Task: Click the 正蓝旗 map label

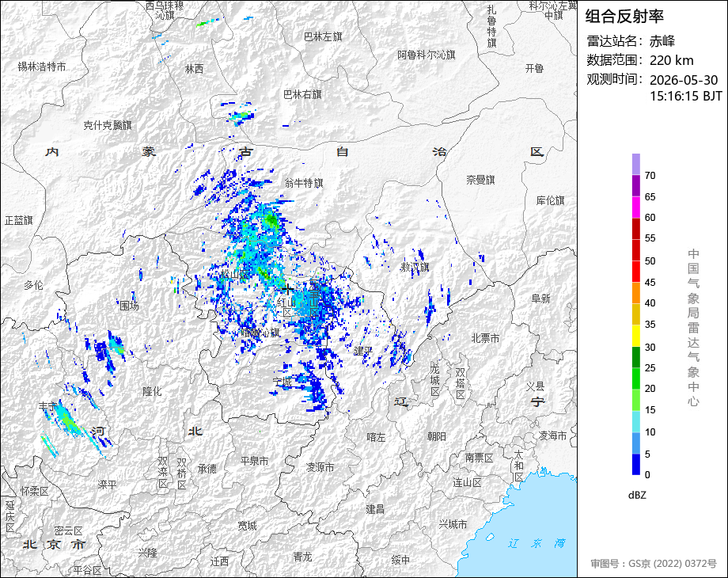Action: tap(18, 220)
